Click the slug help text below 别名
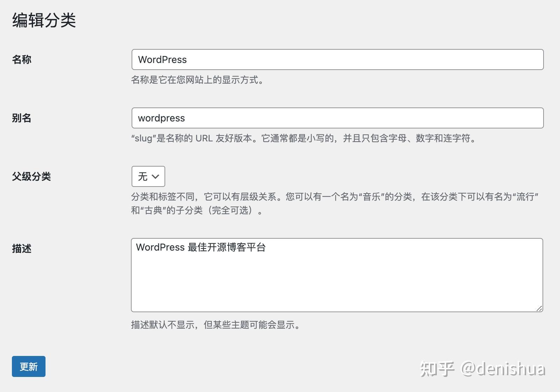 click(x=303, y=139)
